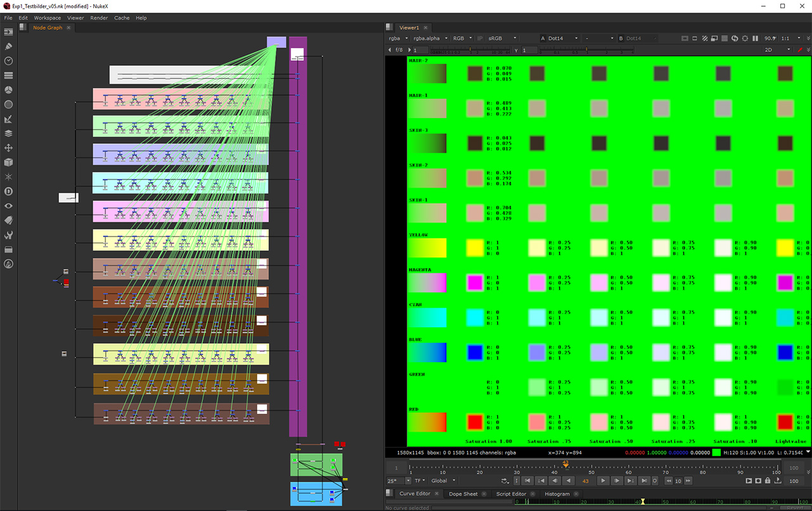Image resolution: width=812 pixels, height=511 pixels.
Task: Open the Color nodes menu icon
Action: (9, 90)
